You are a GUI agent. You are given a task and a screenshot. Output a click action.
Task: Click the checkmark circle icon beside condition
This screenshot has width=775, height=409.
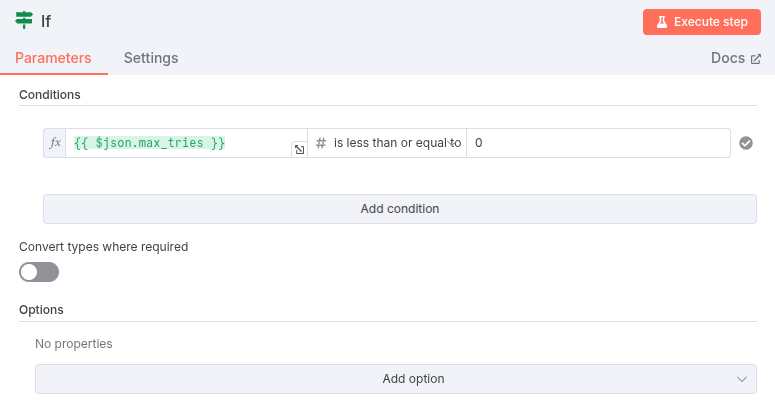(x=745, y=143)
